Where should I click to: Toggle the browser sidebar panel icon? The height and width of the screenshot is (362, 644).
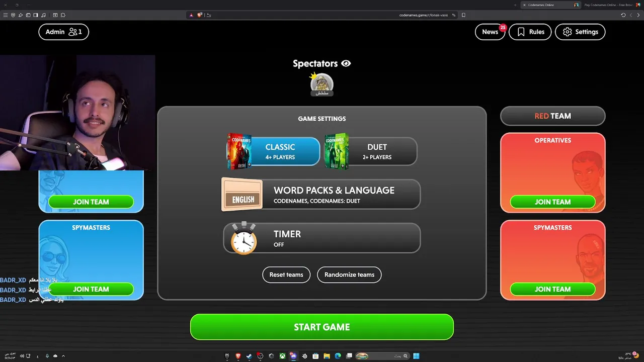(x=36, y=15)
